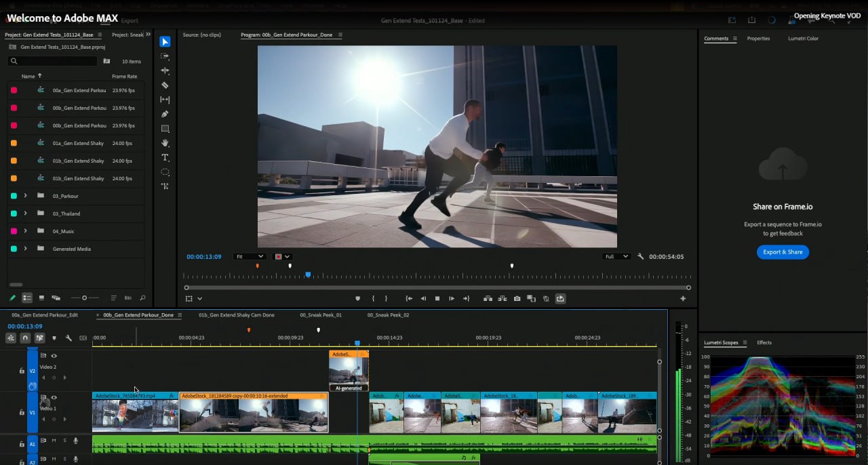Expand the 03_Parkour bin
The width and height of the screenshot is (868, 465).
pos(25,196)
